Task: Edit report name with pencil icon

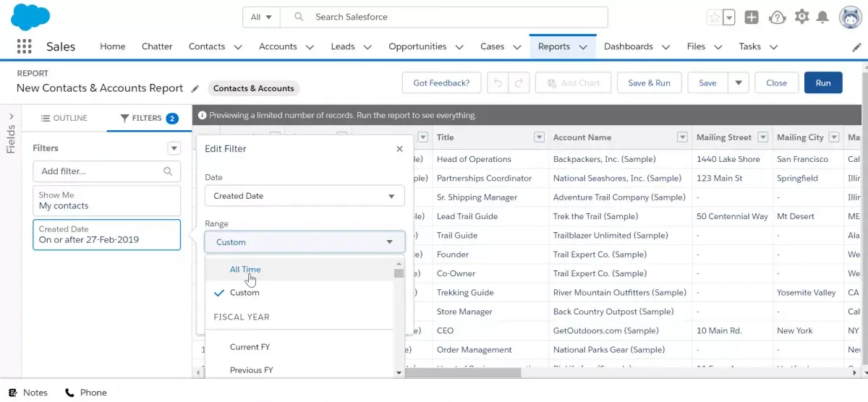Action: point(195,88)
